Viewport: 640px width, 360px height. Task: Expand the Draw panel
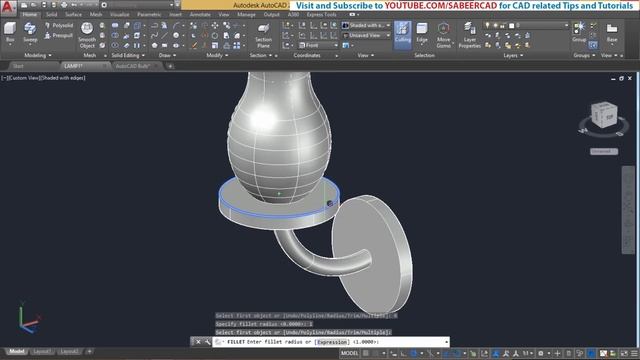click(x=167, y=55)
